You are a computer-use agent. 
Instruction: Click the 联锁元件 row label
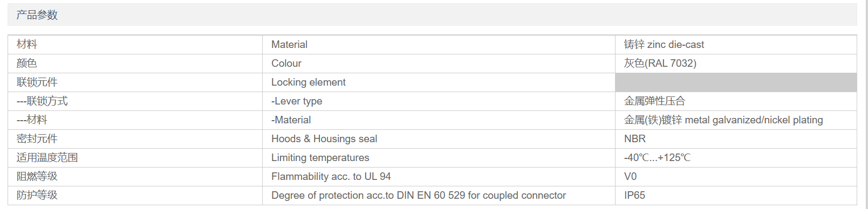(x=37, y=82)
